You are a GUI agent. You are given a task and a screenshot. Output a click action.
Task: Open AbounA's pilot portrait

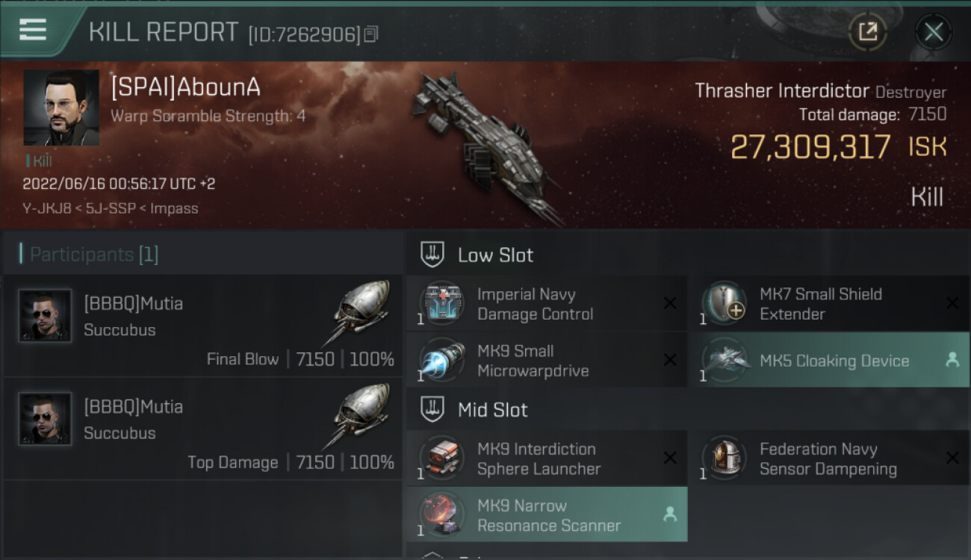click(x=61, y=108)
